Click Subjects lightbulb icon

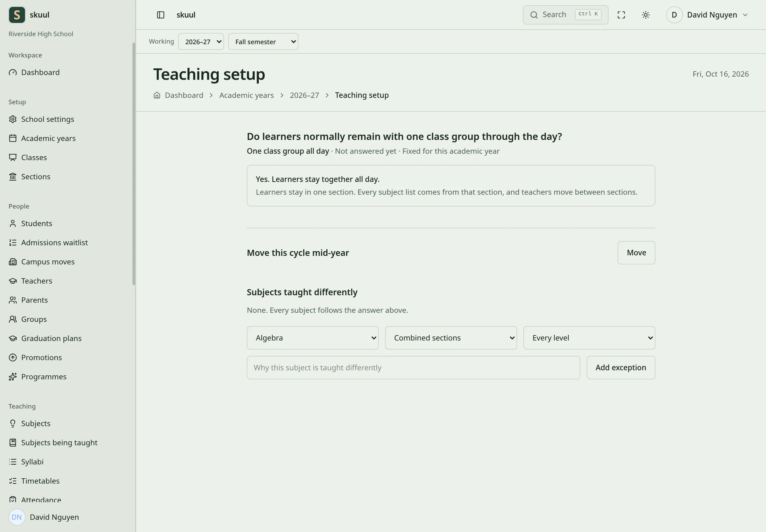[x=13, y=423]
